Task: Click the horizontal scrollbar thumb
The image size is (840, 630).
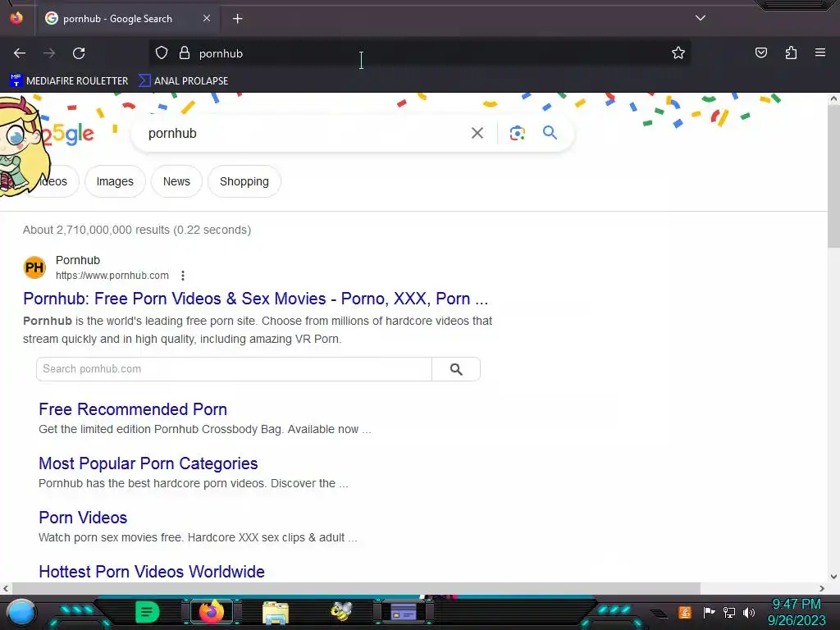Action: pos(356,588)
